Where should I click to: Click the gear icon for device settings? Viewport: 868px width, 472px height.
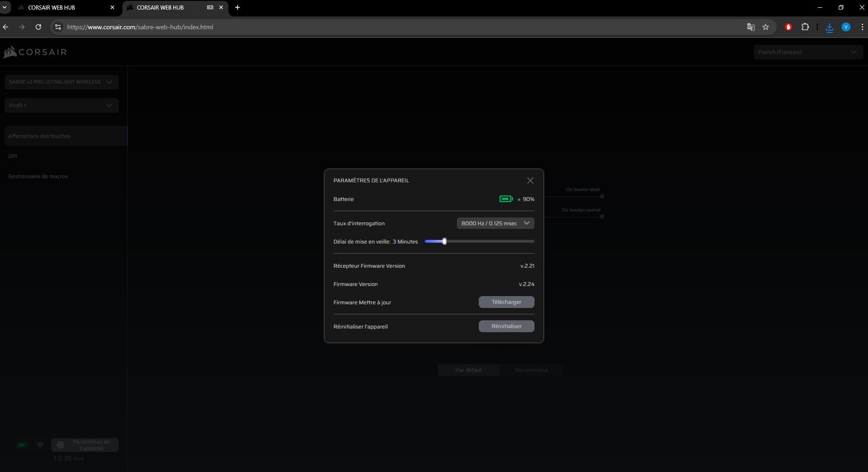(60, 445)
